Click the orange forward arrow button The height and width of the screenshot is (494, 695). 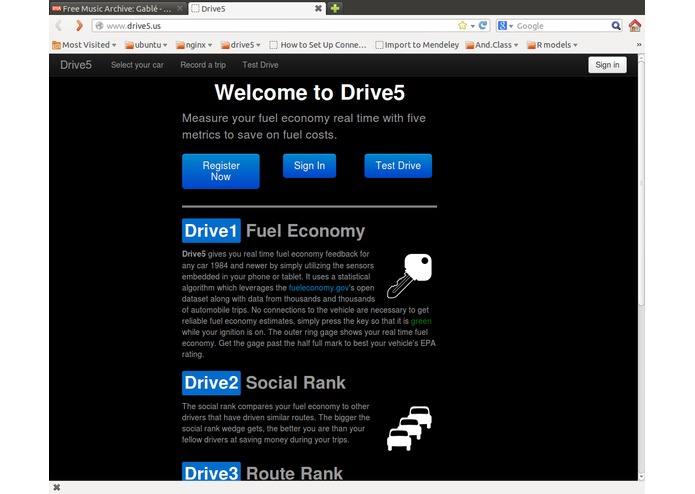(x=79, y=26)
